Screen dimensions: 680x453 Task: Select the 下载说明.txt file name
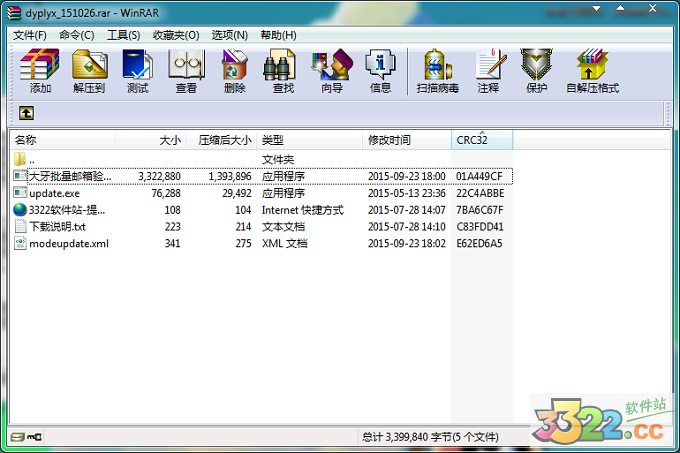57,227
